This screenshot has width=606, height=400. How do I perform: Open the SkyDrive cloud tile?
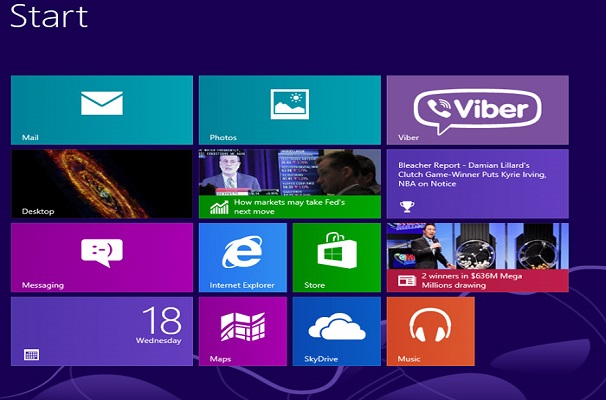pos(336,331)
